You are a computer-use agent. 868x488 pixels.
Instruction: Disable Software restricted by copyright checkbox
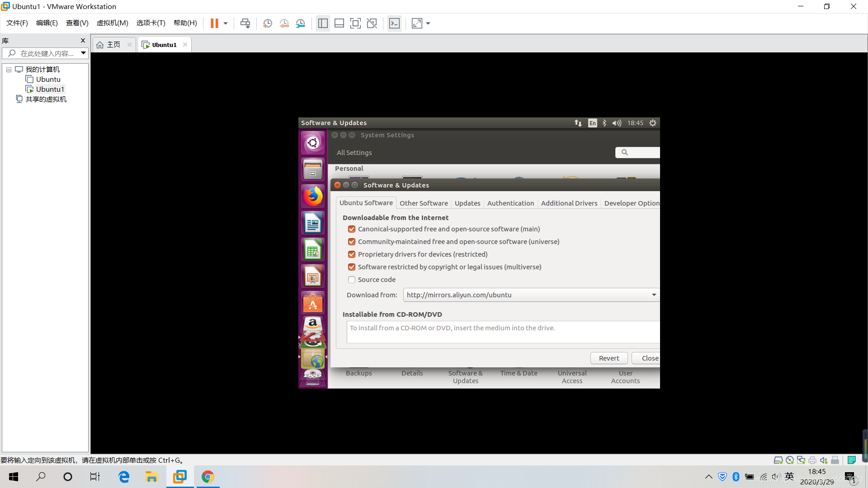point(351,266)
